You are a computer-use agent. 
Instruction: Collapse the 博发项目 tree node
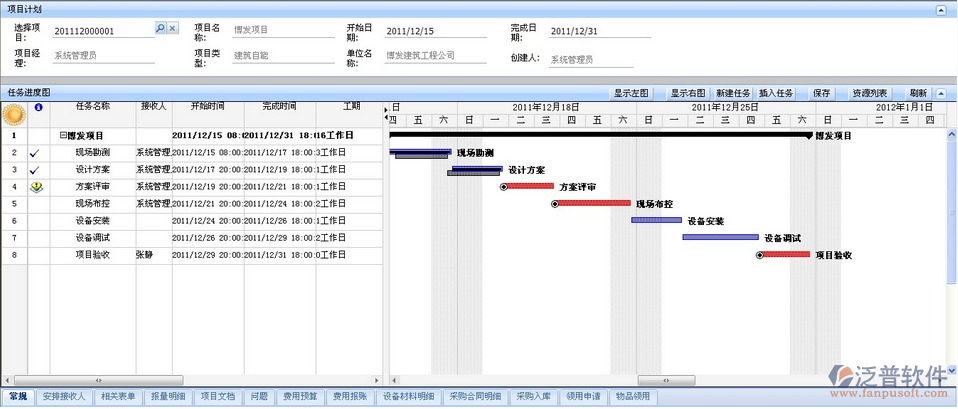pyautogui.click(x=63, y=135)
